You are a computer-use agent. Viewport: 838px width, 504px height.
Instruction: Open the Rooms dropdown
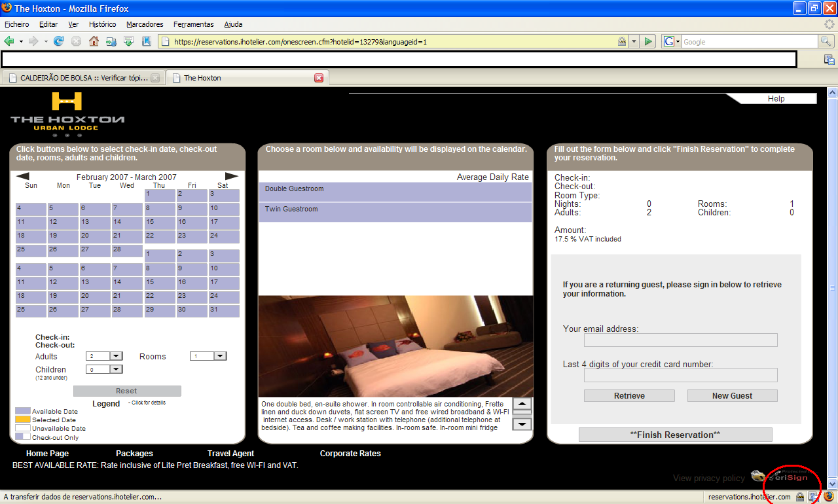tap(208, 356)
